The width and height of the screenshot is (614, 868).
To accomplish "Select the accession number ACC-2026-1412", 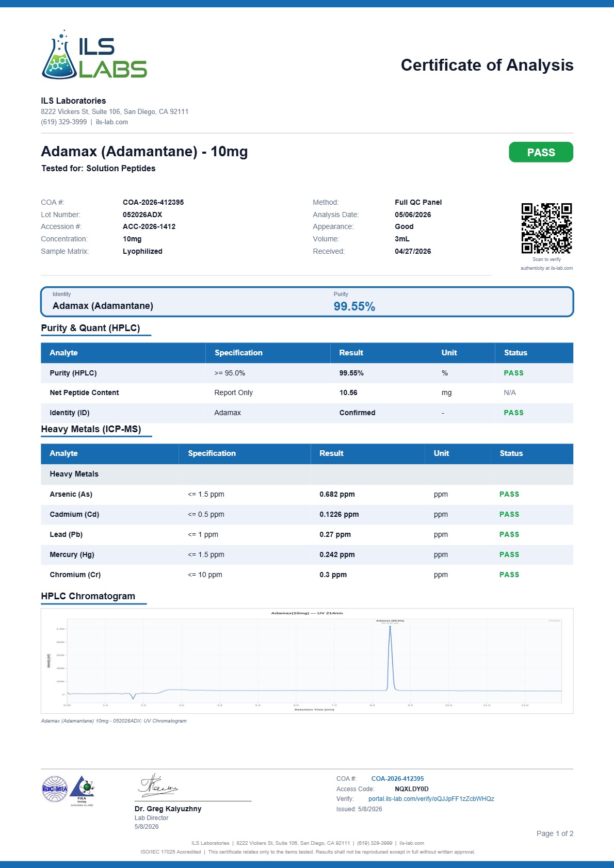I will pyautogui.click(x=149, y=226).
